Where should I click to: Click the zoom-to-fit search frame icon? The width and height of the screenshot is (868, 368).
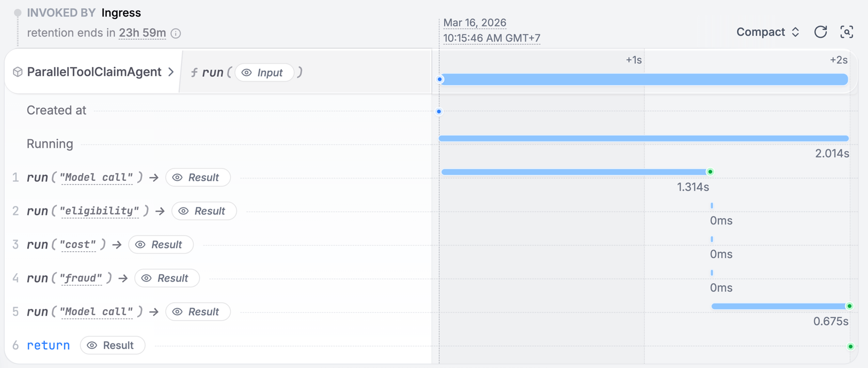click(x=847, y=32)
